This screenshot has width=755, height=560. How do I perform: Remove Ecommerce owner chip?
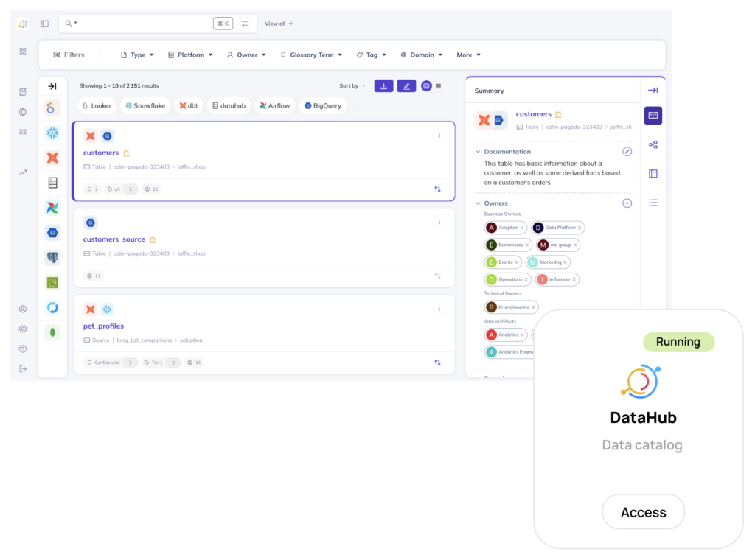tap(526, 245)
